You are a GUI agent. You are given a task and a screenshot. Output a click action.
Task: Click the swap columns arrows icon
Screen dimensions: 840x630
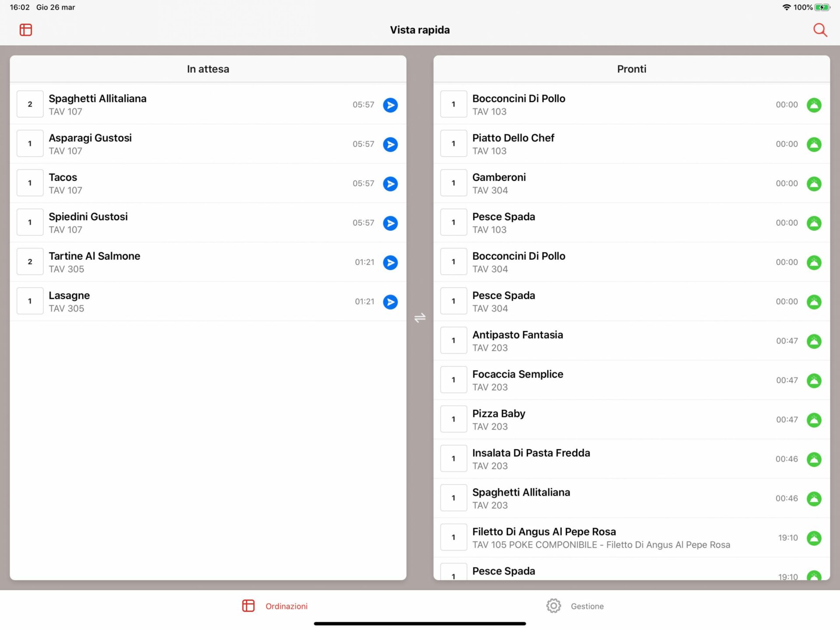pyautogui.click(x=420, y=318)
